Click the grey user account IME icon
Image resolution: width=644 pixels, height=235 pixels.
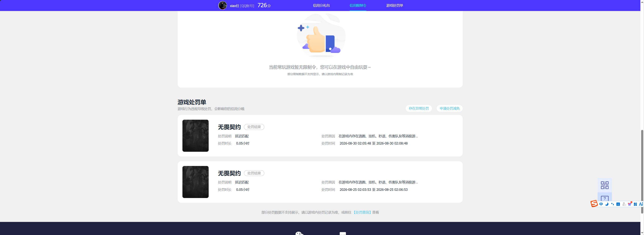click(624, 204)
